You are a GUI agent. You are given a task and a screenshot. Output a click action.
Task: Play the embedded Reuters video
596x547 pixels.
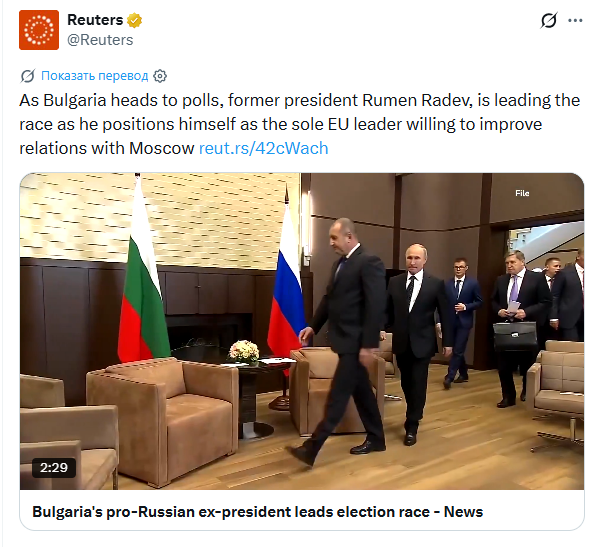click(x=302, y=331)
